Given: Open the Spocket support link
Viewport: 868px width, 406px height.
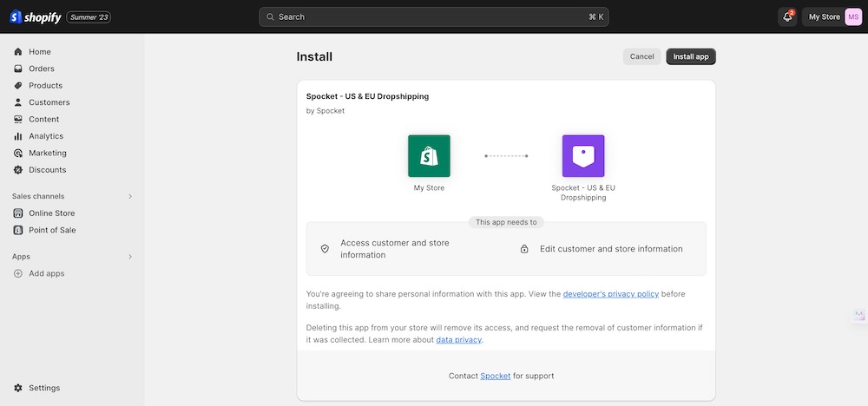Looking at the screenshot, I should [x=496, y=376].
